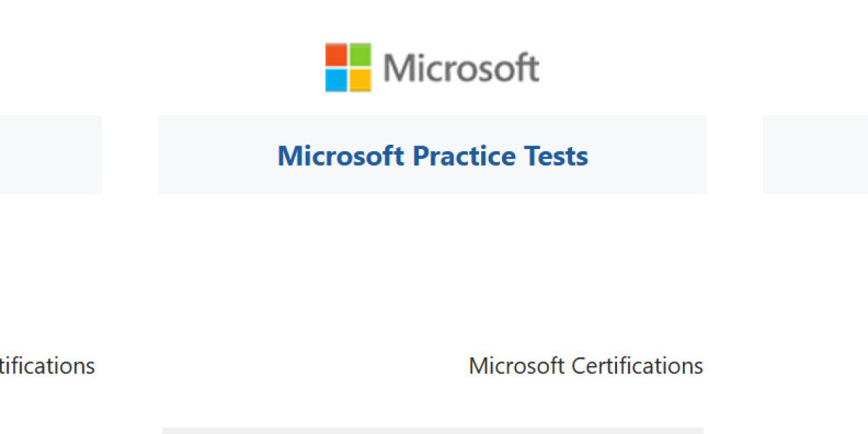Click the cut-off "tifications" text at left edge
868x434 pixels.
click(47, 366)
